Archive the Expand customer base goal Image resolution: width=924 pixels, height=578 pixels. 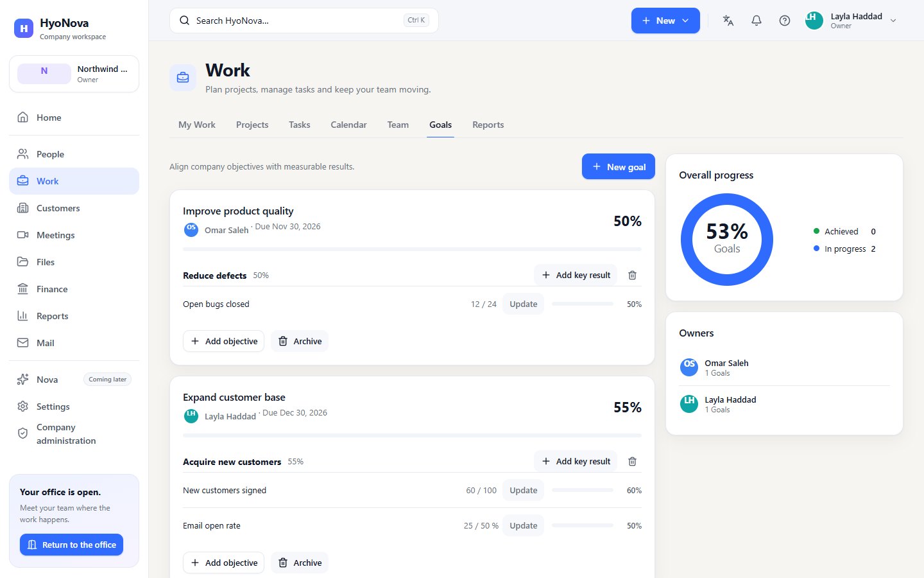300,563
